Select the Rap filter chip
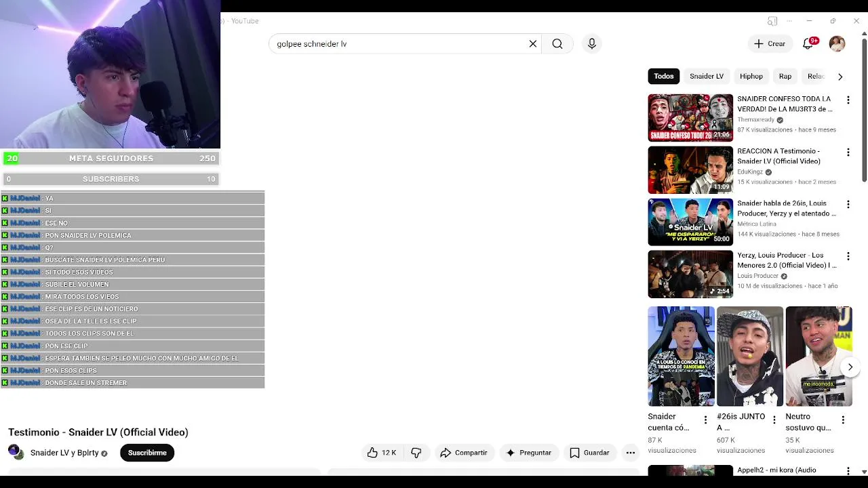868x488 pixels. pyautogui.click(x=785, y=77)
